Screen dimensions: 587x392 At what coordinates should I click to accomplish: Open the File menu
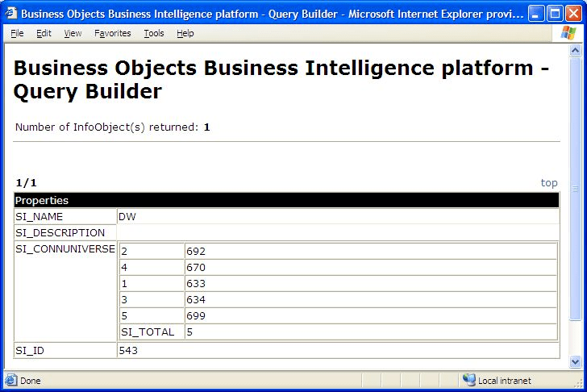coord(17,33)
